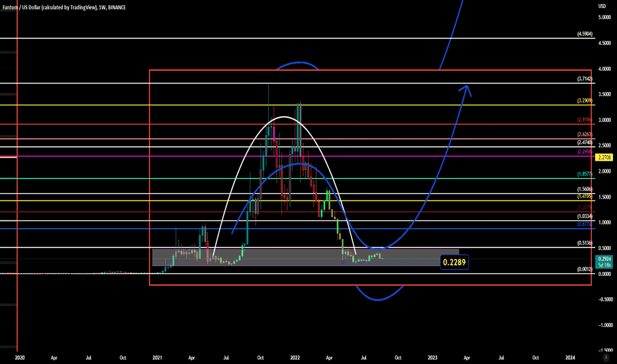Image resolution: width=617 pixels, height=364 pixels.
Task: Click 2024 on the time axis
Action: 570,357
